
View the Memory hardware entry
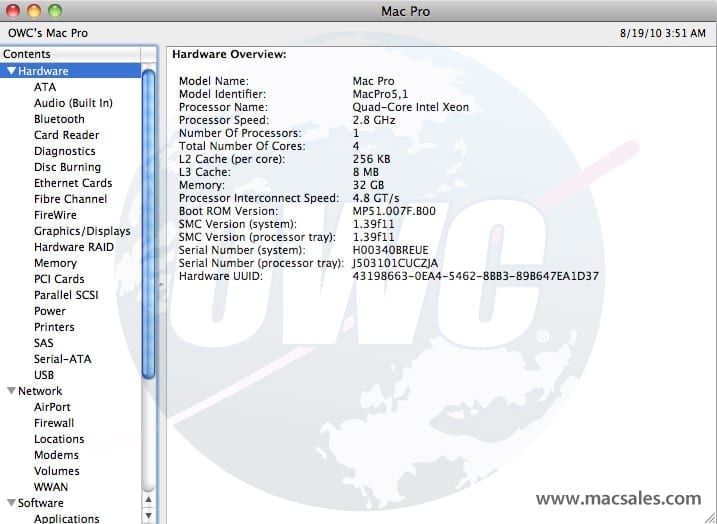[55, 263]
